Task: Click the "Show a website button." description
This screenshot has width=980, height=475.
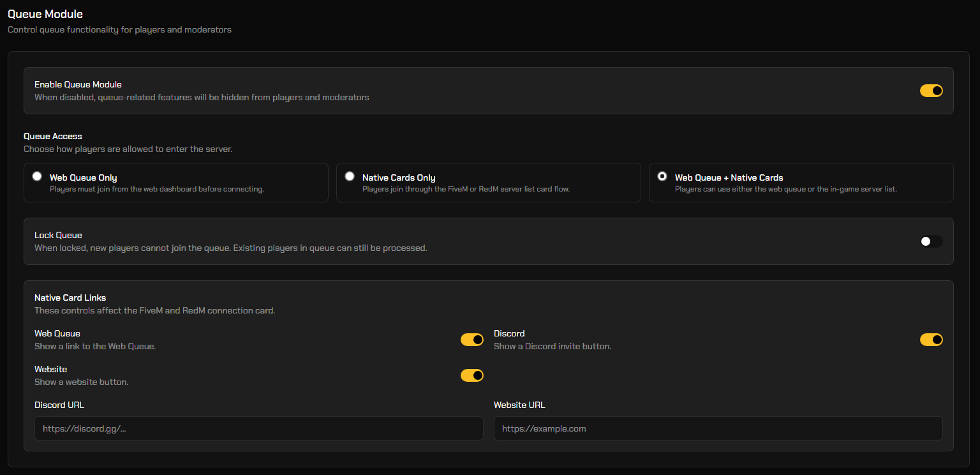Action: tap(82, 382)
